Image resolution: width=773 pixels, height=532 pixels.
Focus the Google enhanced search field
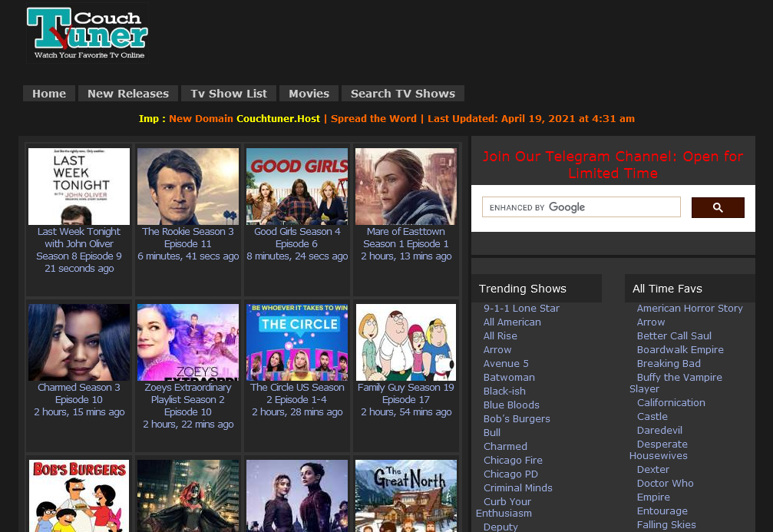(x=581, y=207)
